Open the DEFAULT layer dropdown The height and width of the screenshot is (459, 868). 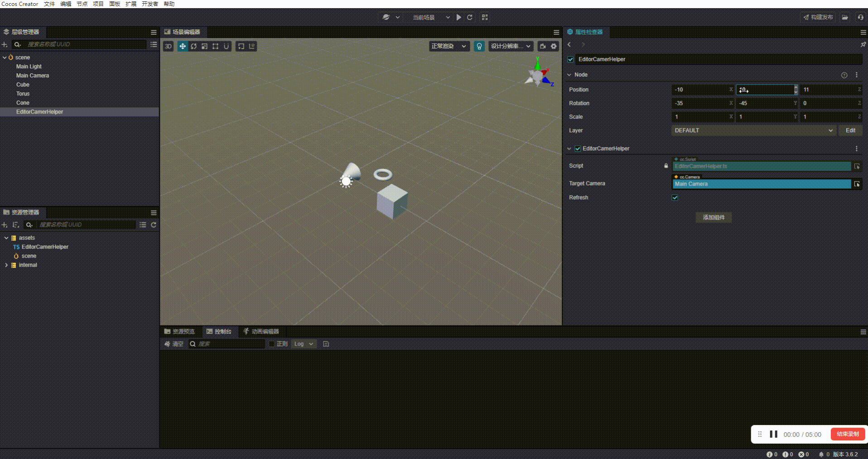coord(753,130)
